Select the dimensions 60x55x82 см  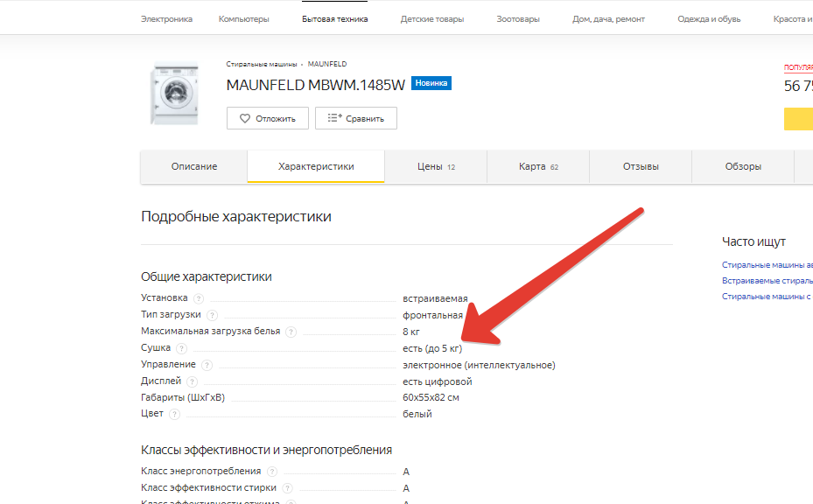tap(431, 398)
